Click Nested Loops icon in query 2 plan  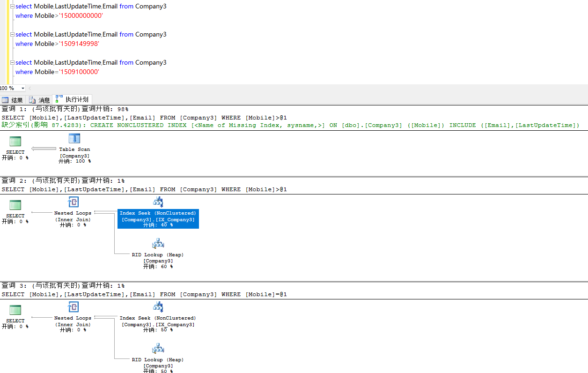point(73,202)
